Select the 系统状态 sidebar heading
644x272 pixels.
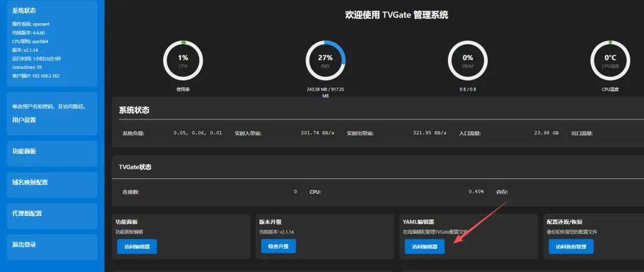[24, 11]
